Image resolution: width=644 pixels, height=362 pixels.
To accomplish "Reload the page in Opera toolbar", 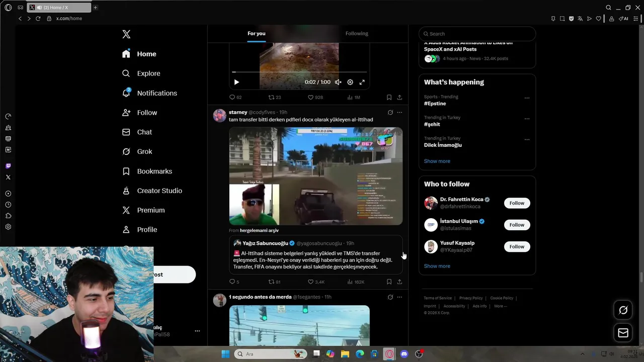I will pos(38,19).
